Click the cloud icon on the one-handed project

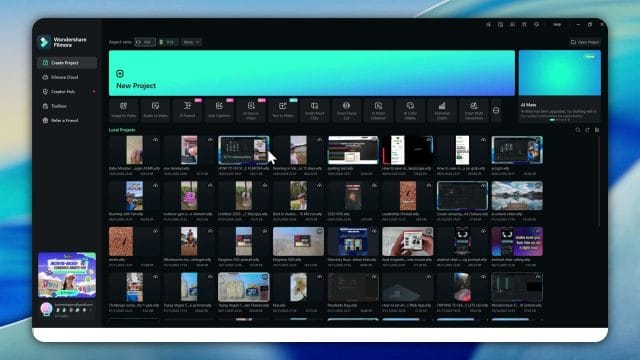click(210, 140)
